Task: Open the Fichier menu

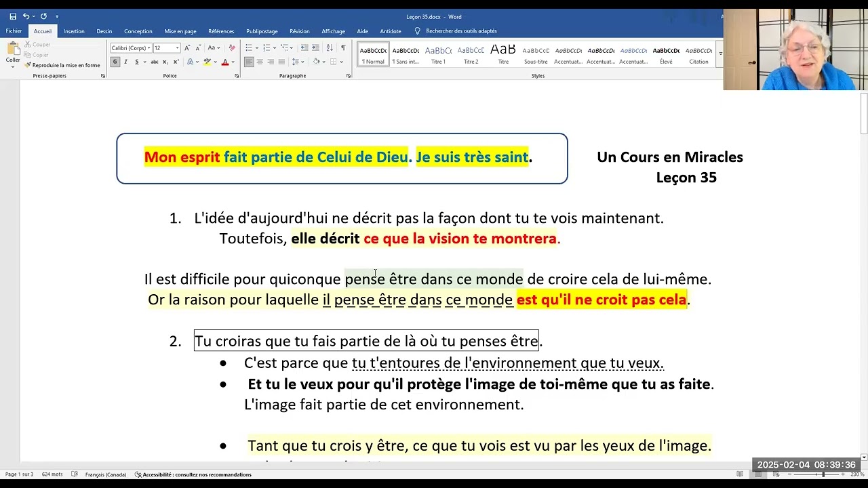Action: [x=14, y=31]
